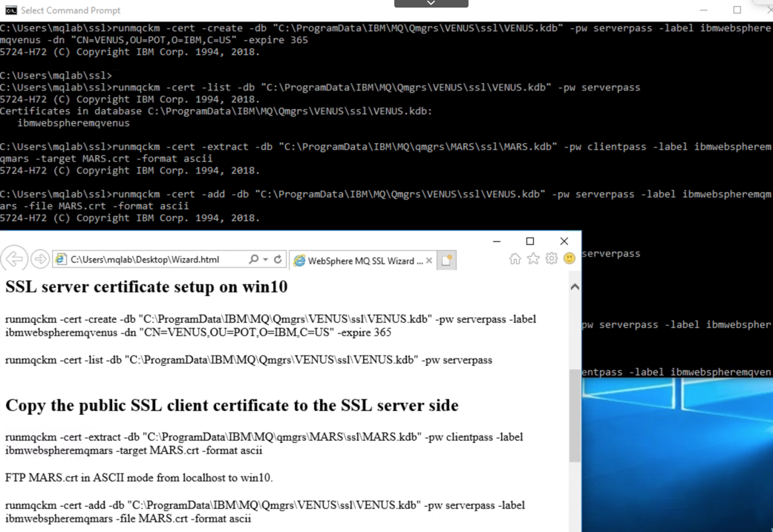Click the runmqckm -cert -list command in browser
This screenshot has height=532, width=773.
pos(249,360)
